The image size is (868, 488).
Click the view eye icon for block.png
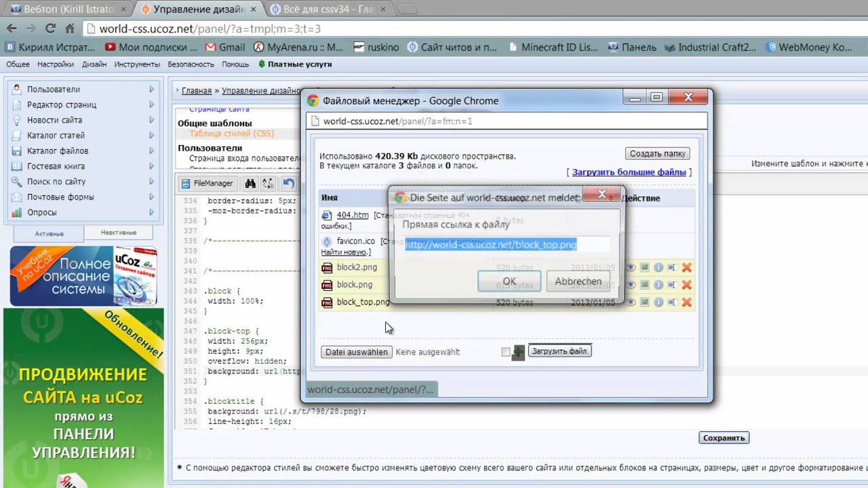point(631,285)
